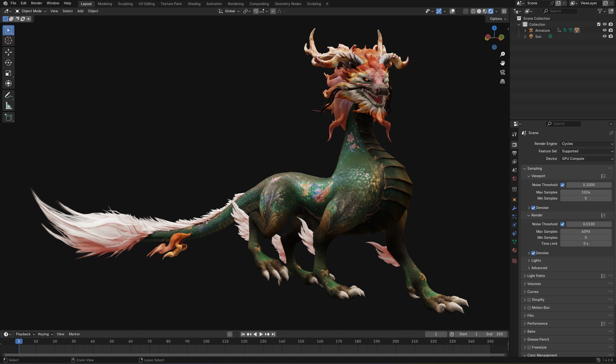Screen dimensions: 616x364
Task: Select the Cursor tool in the toolbar
Action: click(8, 40)
